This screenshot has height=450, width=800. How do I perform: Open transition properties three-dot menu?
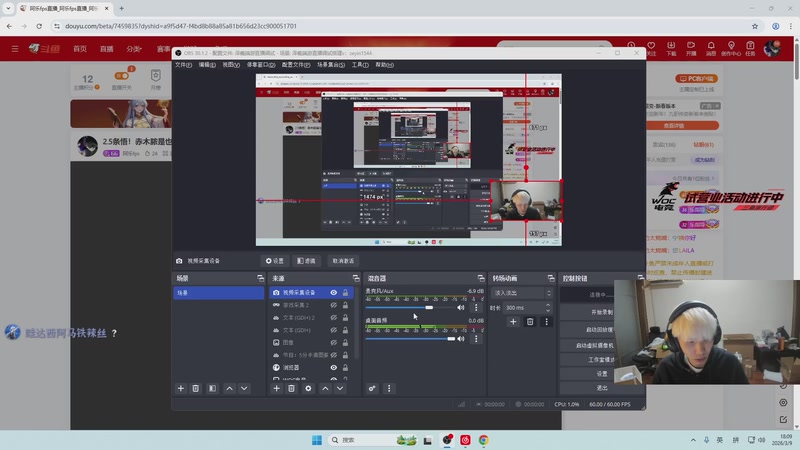pyautogui.click(x=546, y=321)
